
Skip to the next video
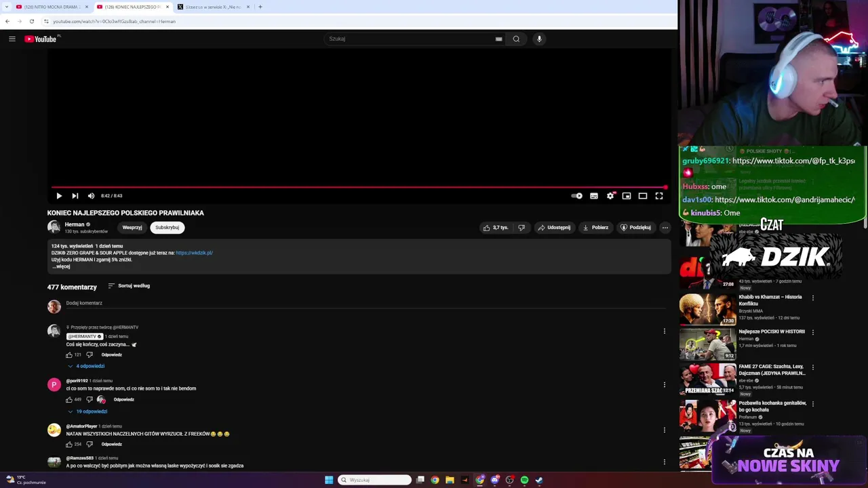tap(75, 196)
